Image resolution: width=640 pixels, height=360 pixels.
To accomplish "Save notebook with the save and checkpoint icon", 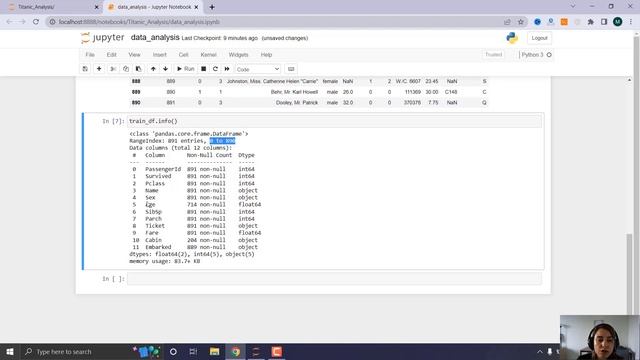I will coord(85,69).
